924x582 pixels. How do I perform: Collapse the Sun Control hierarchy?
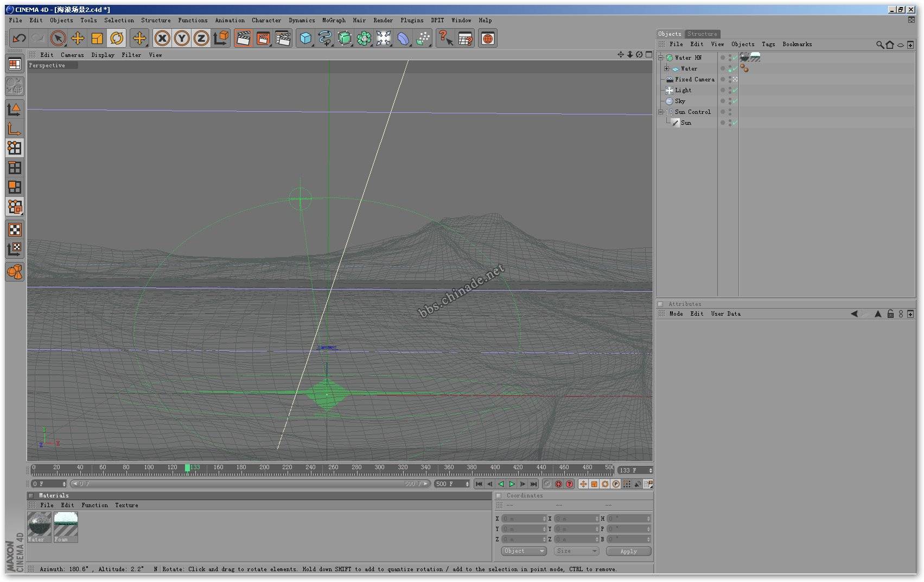pos(661,112)
